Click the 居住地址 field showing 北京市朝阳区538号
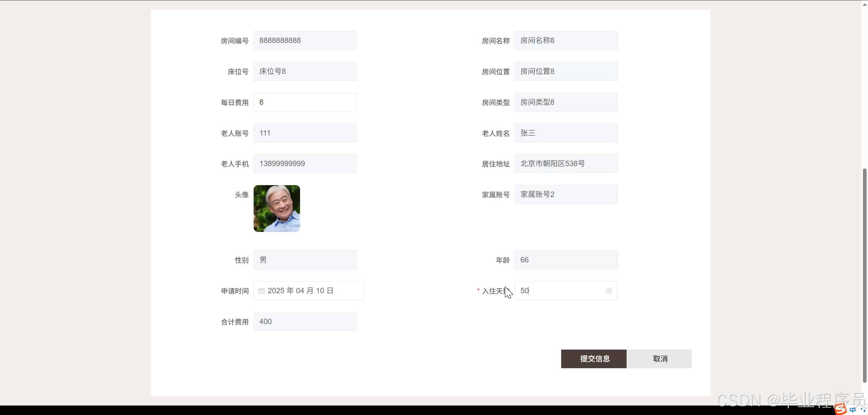 coord(565,163)
